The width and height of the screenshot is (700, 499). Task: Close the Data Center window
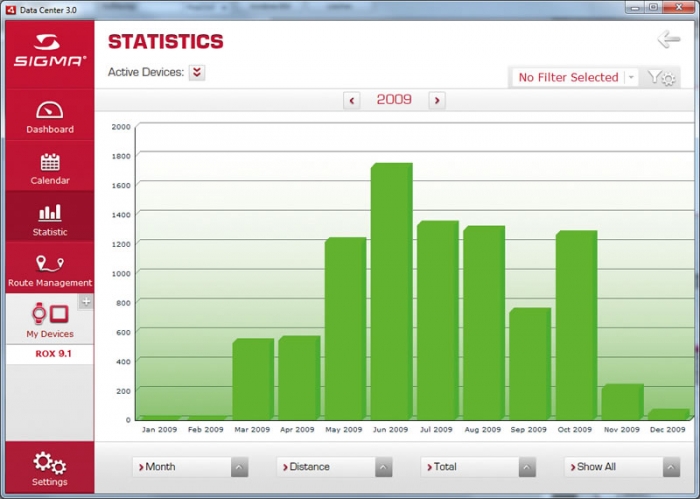pyautogui.click(x=679, y=8)
